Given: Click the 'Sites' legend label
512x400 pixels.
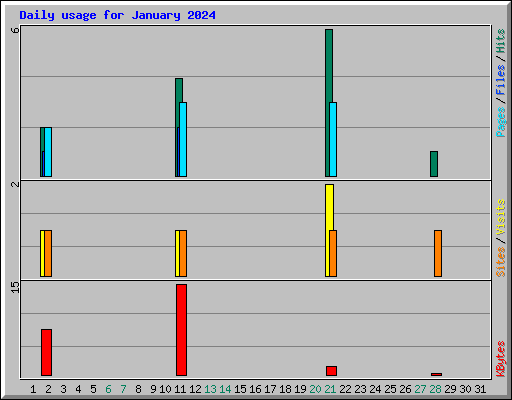Looking at the screenshot, I should tap(501, 262).
